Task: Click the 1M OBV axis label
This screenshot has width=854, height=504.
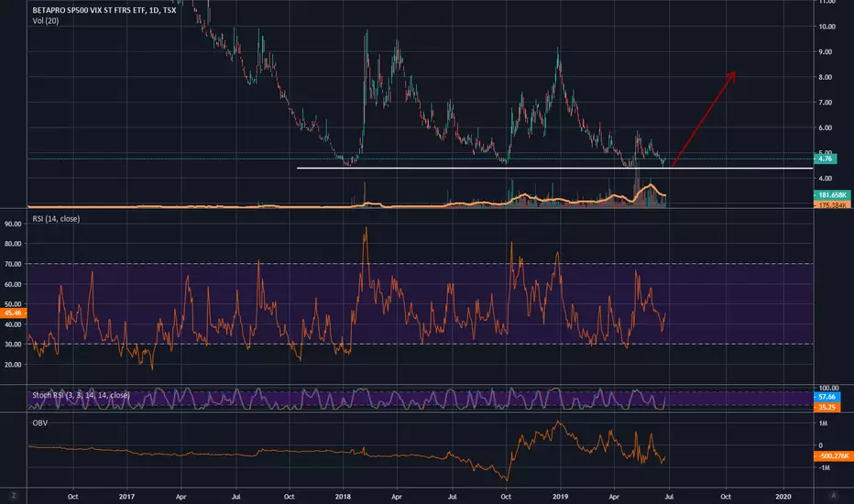Action: [823, 423]
